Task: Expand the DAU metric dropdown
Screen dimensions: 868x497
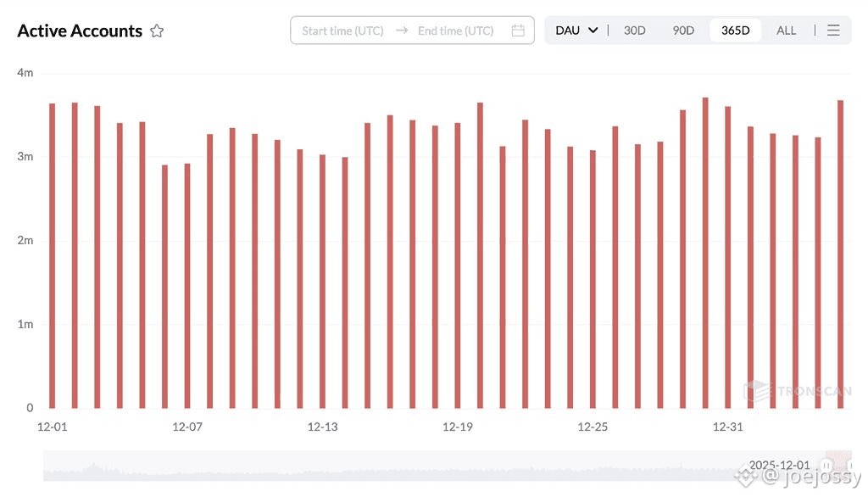Action: [576, 31]
